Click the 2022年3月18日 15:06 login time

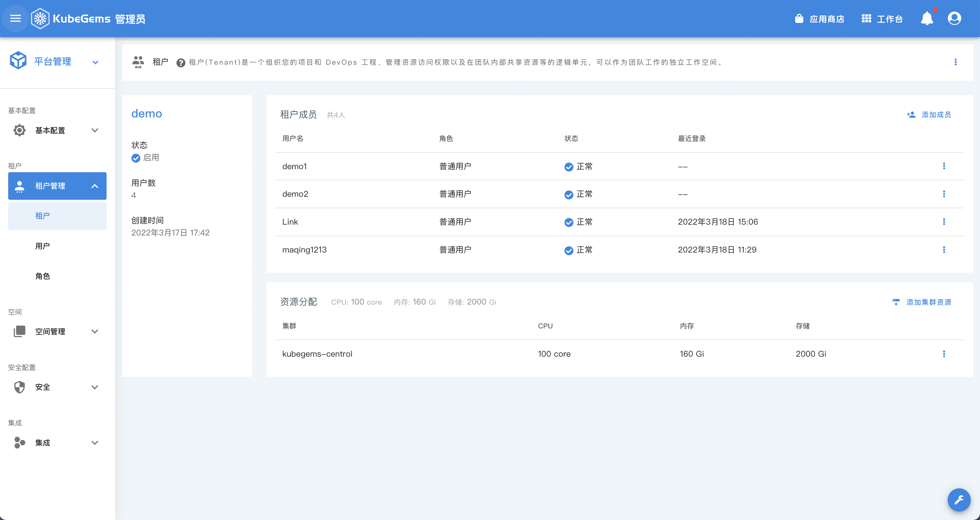click(x=717, y=222)
